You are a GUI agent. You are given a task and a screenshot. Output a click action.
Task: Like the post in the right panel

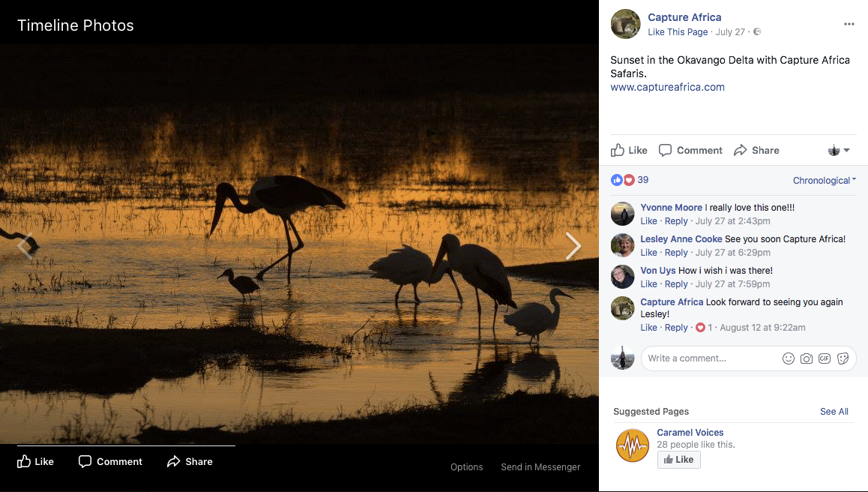click(629, 150)
